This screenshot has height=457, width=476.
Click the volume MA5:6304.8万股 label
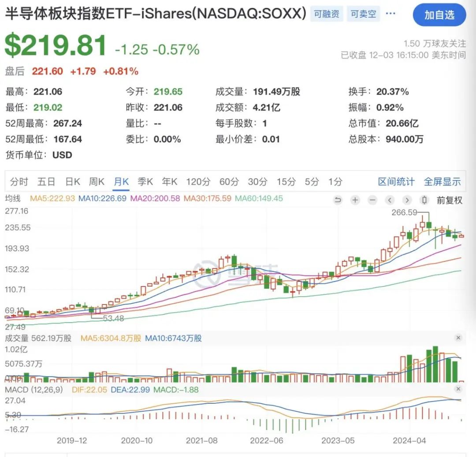pos(111,338)
